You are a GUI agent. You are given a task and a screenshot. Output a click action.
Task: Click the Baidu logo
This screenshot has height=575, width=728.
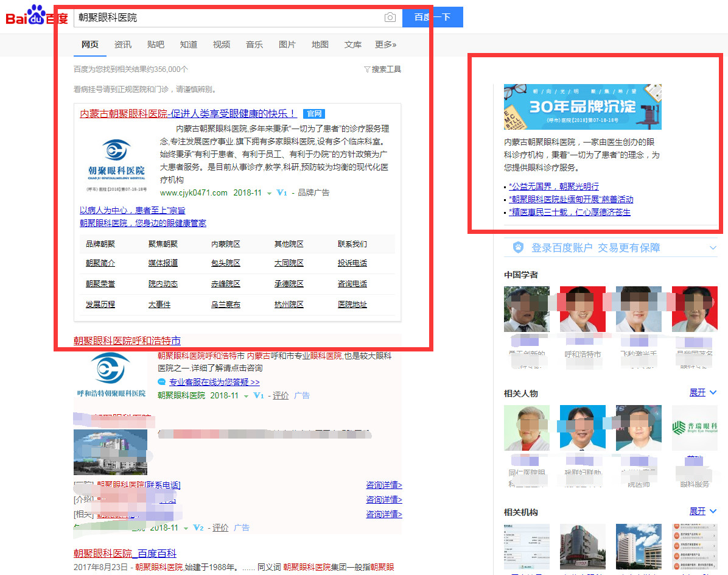[x=37, y=15]
